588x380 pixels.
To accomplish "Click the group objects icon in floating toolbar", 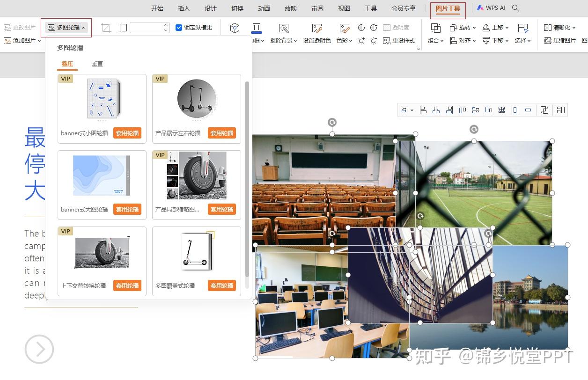I will (544, 110).
